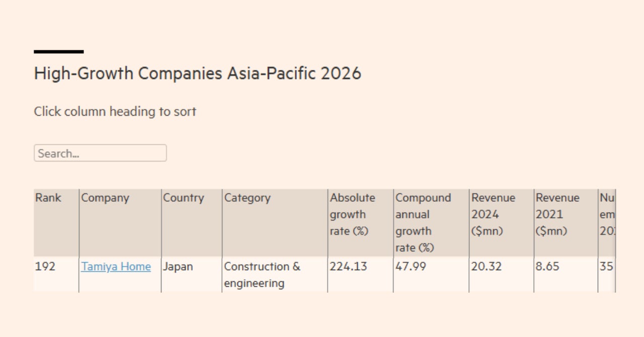Image resolution: width=644 pixels, height=337 pixels.
Task: Sort by Revenue 2021 ($mn) heading
Action: (557, 214)
